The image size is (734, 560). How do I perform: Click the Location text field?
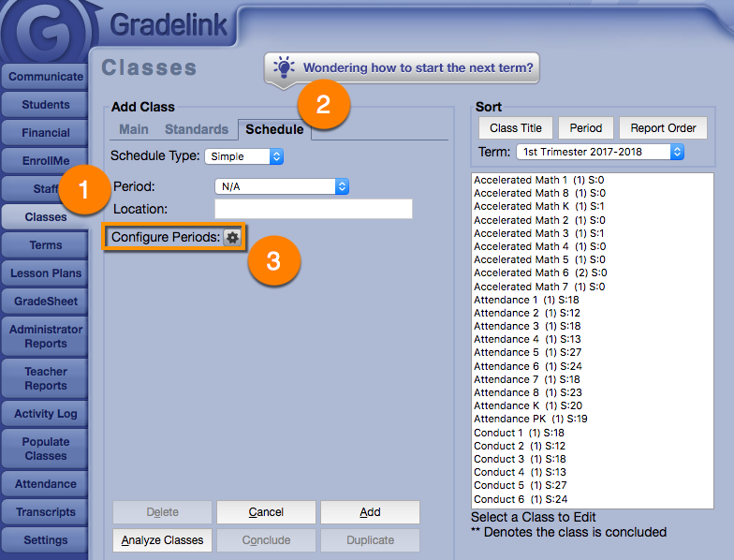(x=313, y=209)
